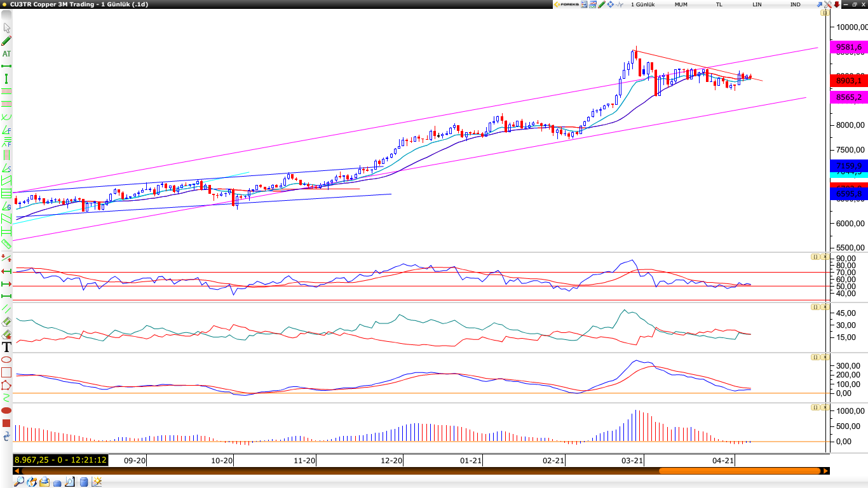Click the blue diagonal arrow icon
This screenshot has width=868, height=488.
820,4
